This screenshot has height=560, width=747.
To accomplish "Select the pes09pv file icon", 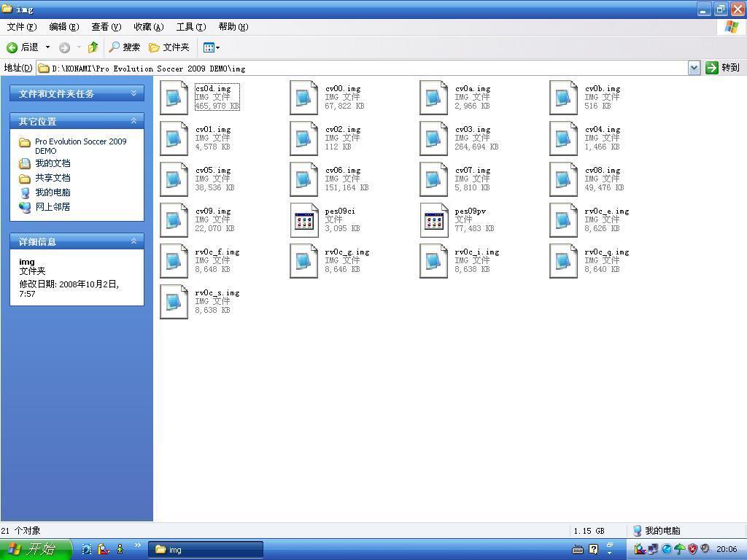I will pyautogui.click(x=434, y=220).
